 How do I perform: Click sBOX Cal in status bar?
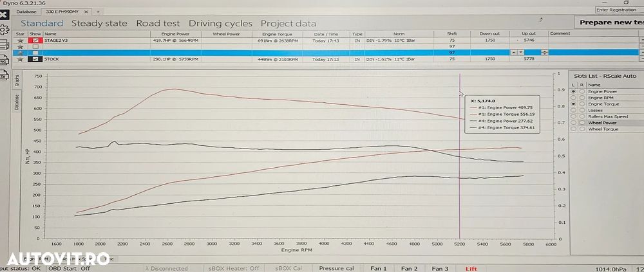(289, 268)
